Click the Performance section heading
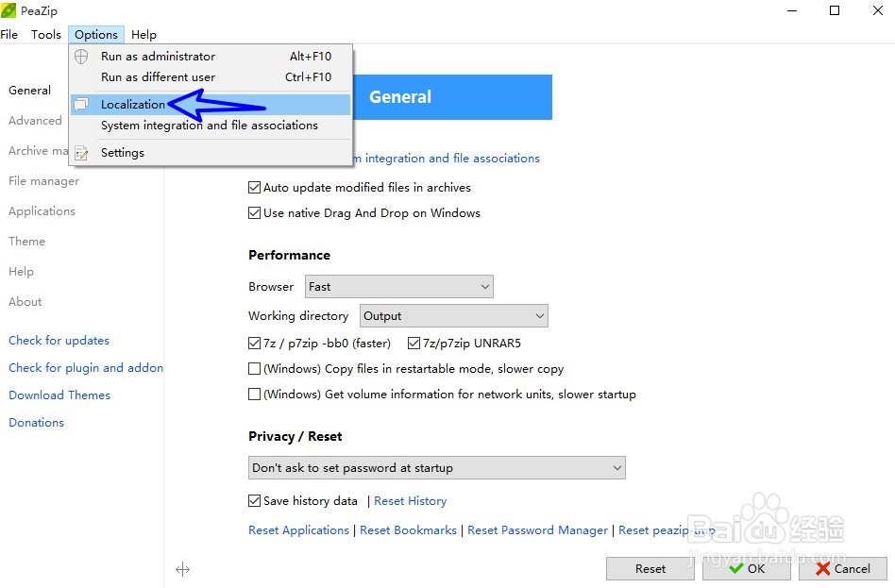The height and width of the screenshot is (588, 895). click(290, 255)
